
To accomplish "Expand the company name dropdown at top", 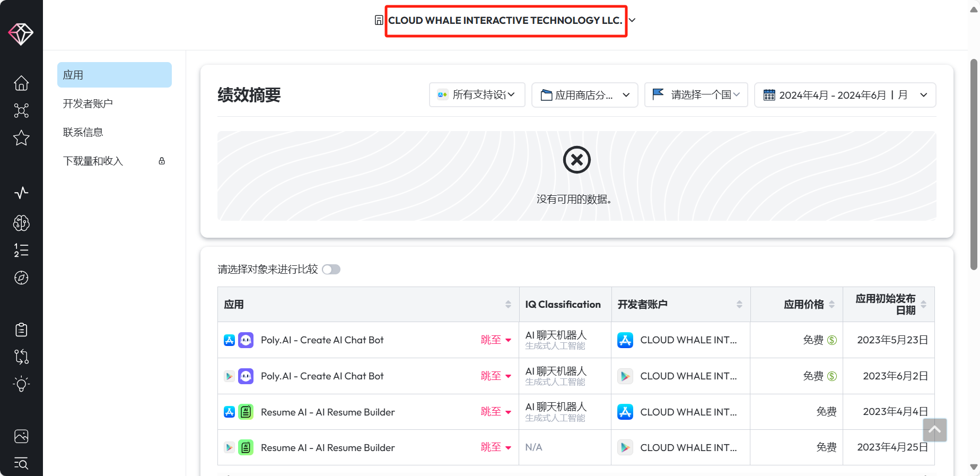I will 632,20.
